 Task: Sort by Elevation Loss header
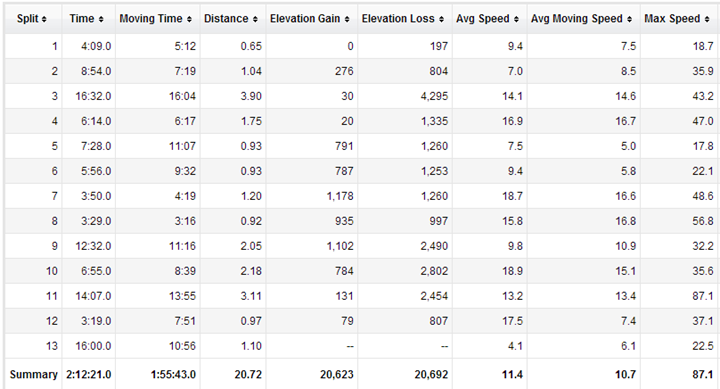403,19
